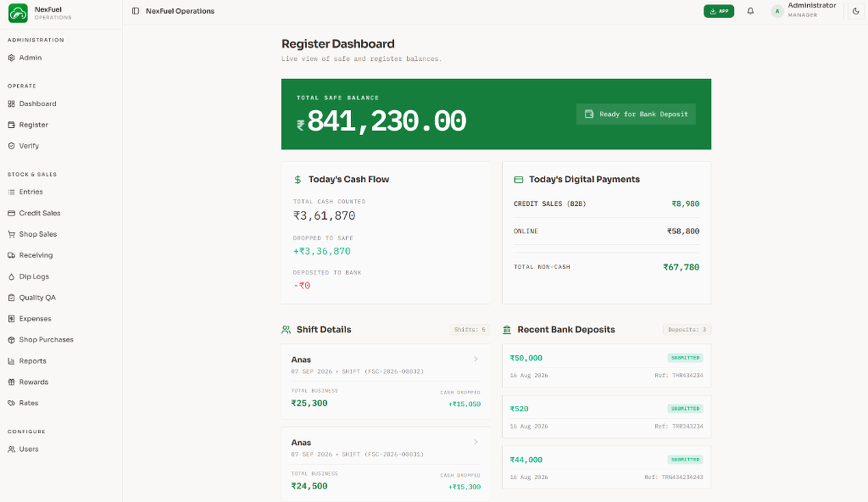The height and width of the screenshot is (502, 868).
Task: Expand Anas shift FSC-2026-08031 chevron
Action: coord(476,442)
